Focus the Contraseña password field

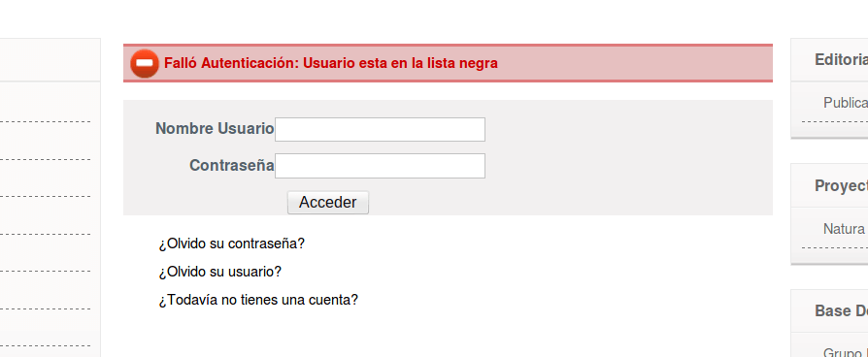pos(380,166)
